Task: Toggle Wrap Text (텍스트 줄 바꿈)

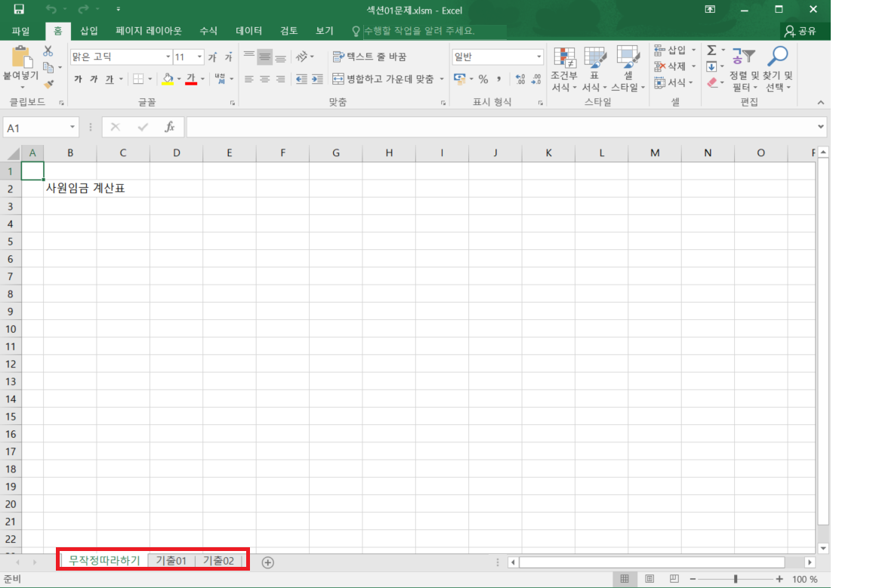Action: click(x=369, y=57)
